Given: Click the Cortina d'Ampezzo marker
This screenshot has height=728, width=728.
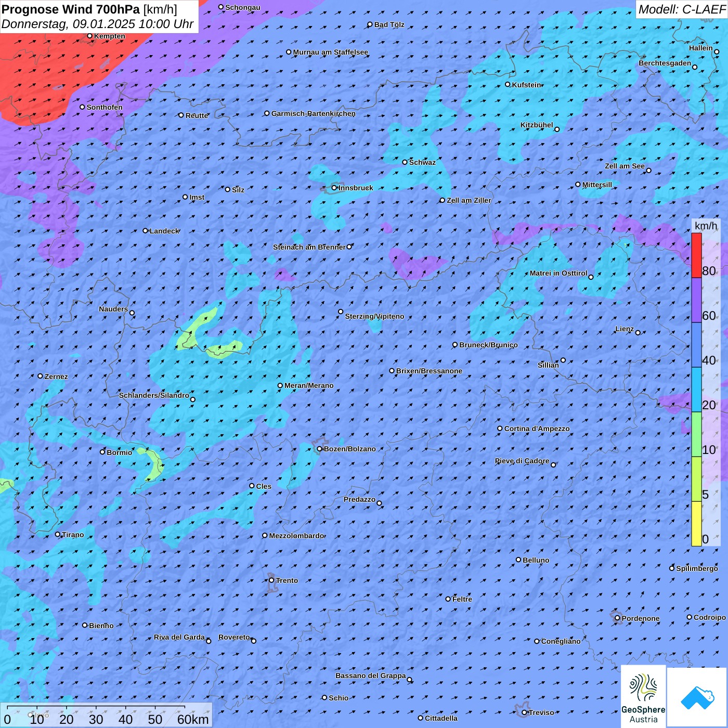Looking at the screenshot, I should point(500,428).
